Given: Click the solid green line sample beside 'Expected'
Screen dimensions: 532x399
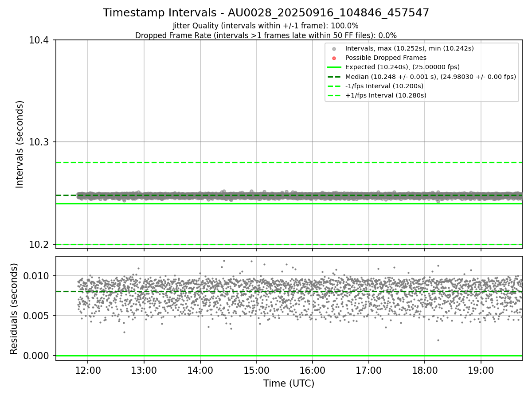Looking at the screenshot, I should tap(334, 67).
